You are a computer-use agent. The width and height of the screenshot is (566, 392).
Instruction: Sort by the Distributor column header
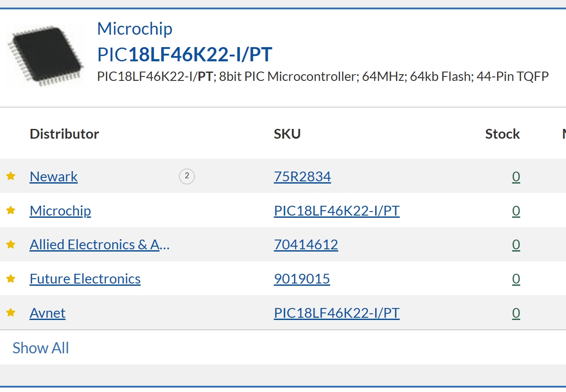point(65,134)
